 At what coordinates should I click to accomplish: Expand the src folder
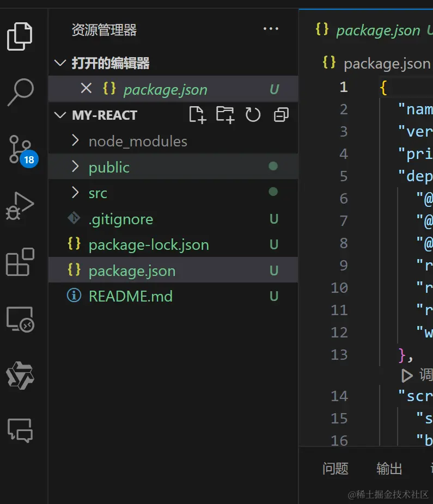point(75,193)
